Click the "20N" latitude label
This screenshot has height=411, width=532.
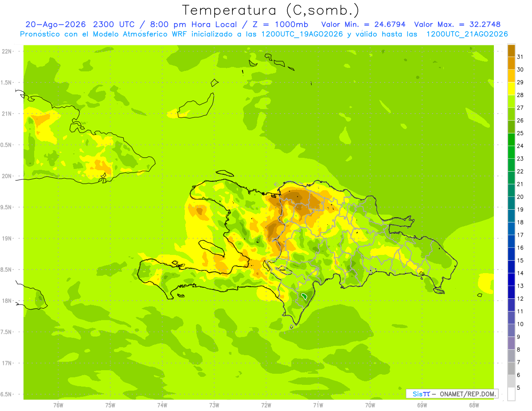7,176
